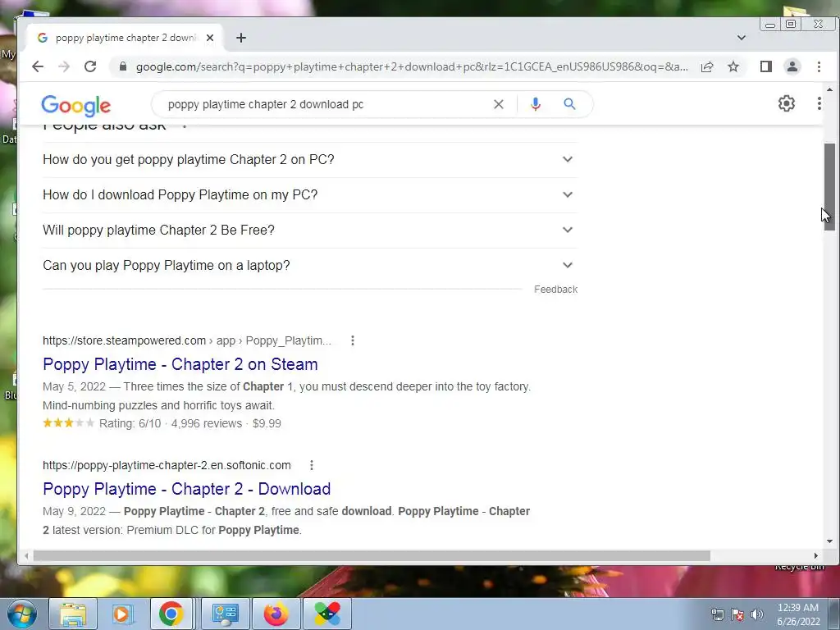Open People also ask options dots
The image size is (840, 630).
185,127
